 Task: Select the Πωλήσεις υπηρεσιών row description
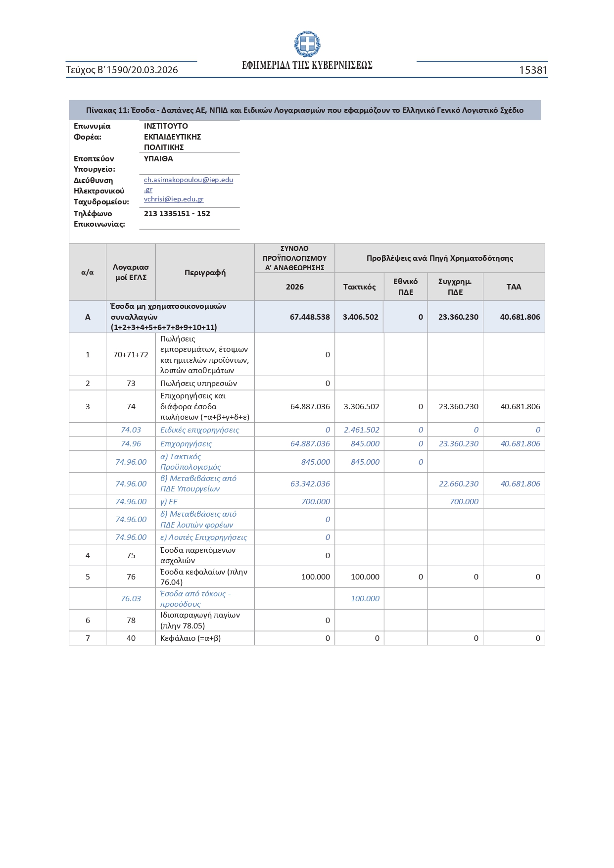point(198,384)
